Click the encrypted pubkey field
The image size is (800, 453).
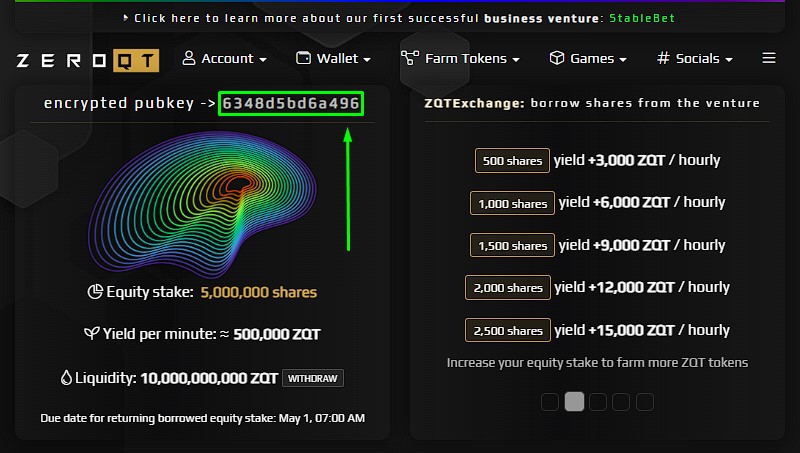pyautogui.click(x=290, y=103)
